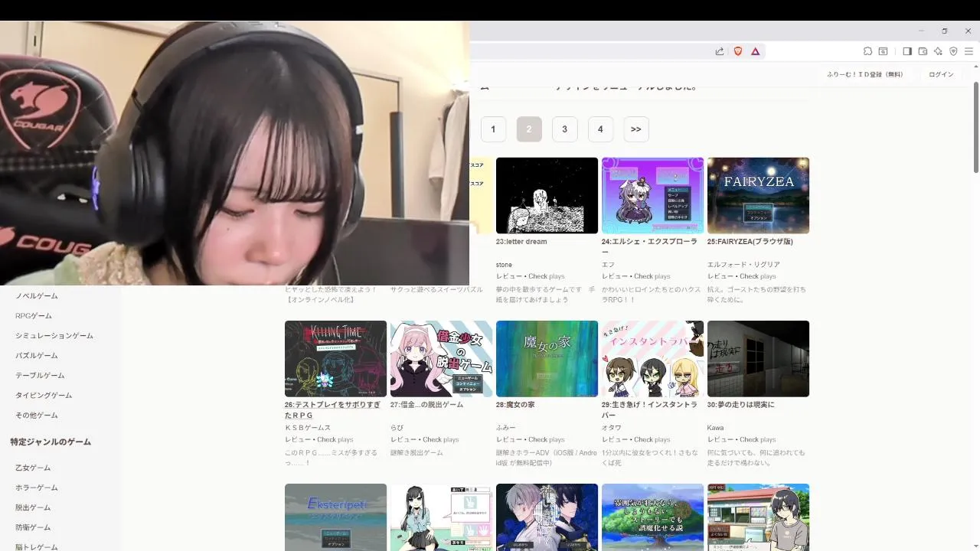The height and width of the screenshot is (551, 980).
Task: Open author ふみー link
Action: [506, 428]
